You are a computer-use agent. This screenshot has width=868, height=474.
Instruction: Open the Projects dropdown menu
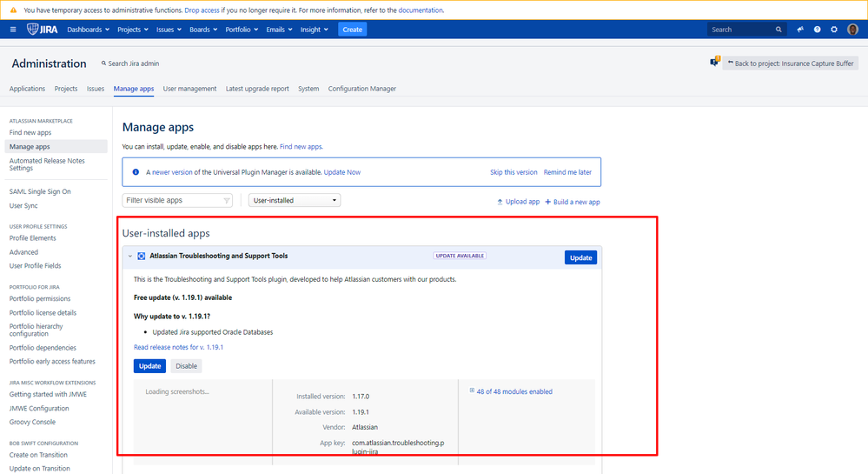(133, 30)
